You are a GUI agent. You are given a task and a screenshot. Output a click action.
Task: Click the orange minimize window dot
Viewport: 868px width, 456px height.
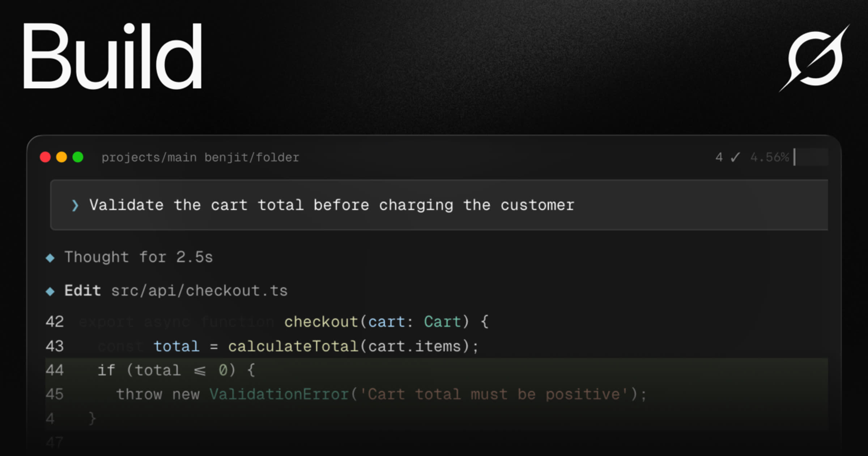61,157
